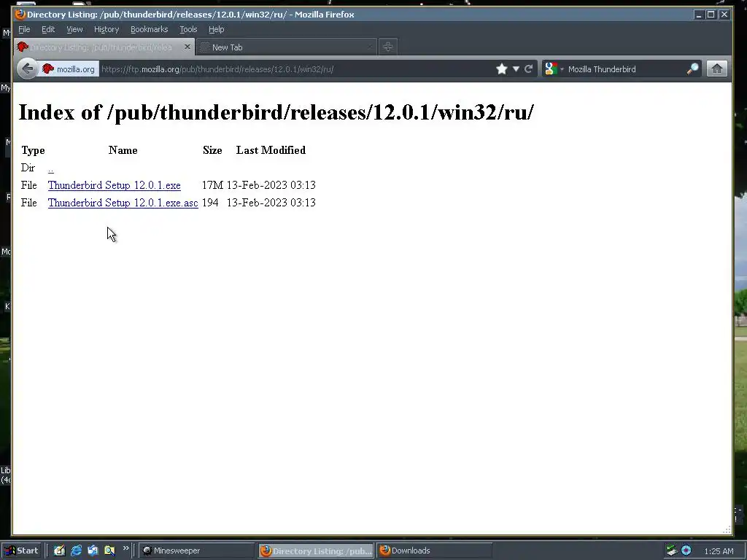Screen dimensions: 747x560
Task: Launch Internet Explorer from quick launch
Action: pyautogui.click(x=76, y=551)
